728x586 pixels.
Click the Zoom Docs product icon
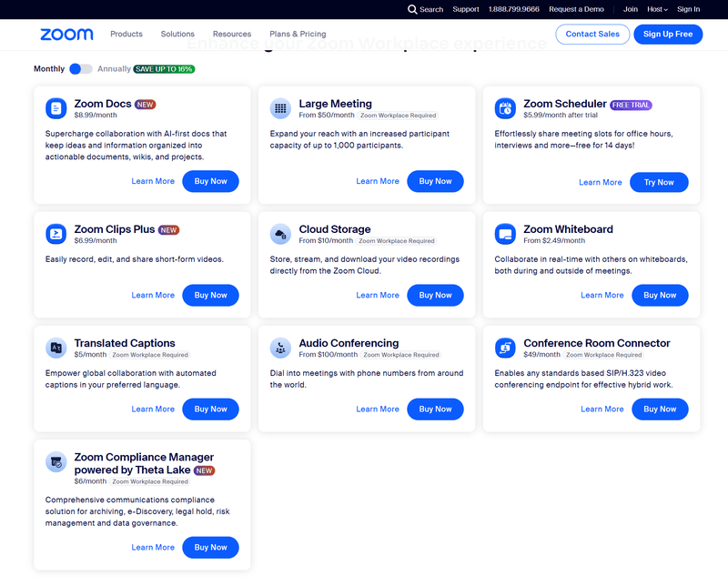pyautogui.click(x=56, y=108)
